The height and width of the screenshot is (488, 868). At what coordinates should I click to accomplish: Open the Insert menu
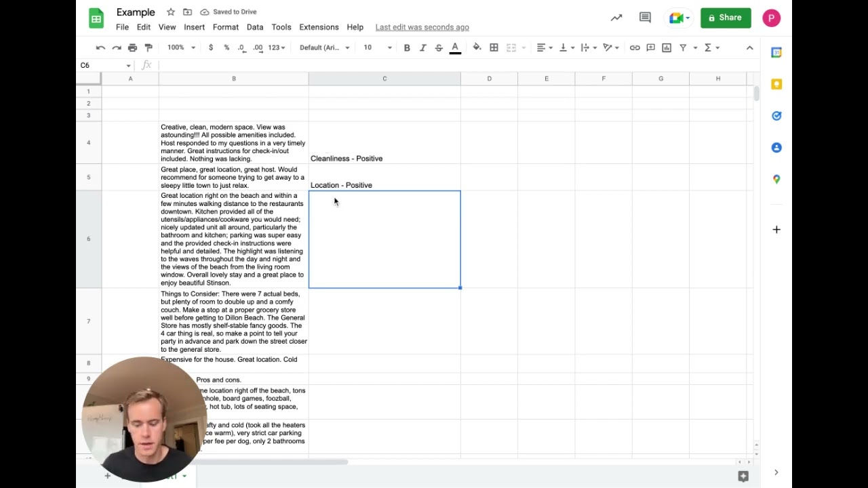click(194, 27)
